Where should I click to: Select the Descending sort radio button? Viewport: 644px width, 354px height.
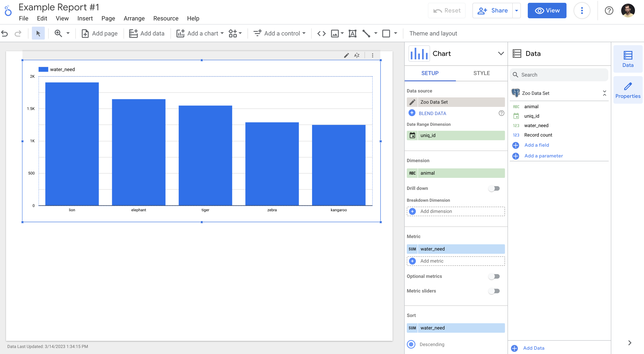[411, 344]
